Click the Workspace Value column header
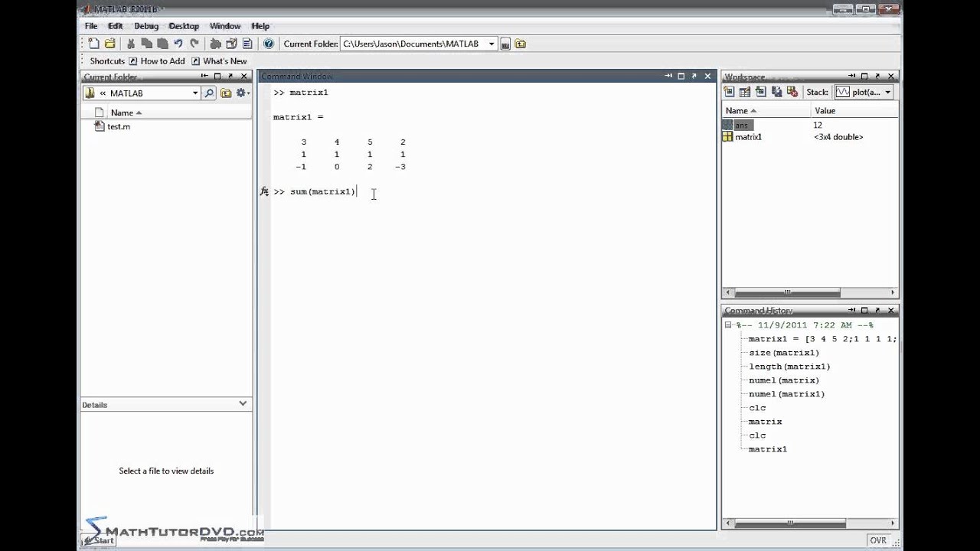Viewport: 980px width, 551px height. (825, 111)
